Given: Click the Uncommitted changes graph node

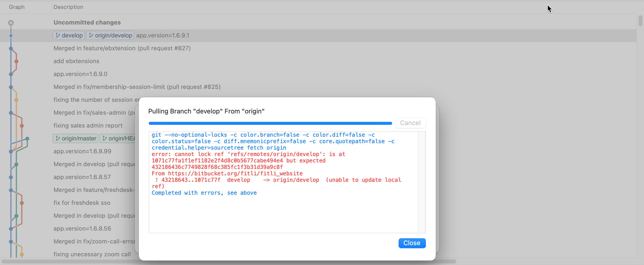Looking at the screenshot, I should [x=11, y=23].
